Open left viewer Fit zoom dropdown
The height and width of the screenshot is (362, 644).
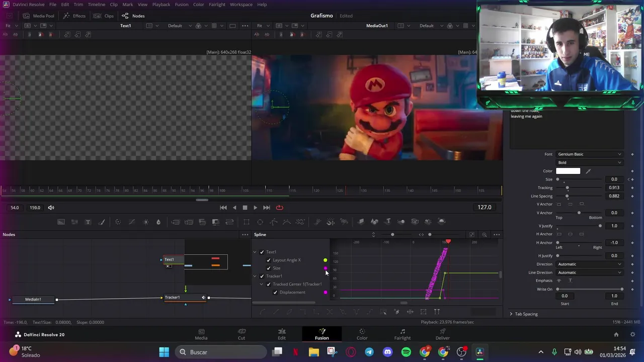tap(10, 26)
